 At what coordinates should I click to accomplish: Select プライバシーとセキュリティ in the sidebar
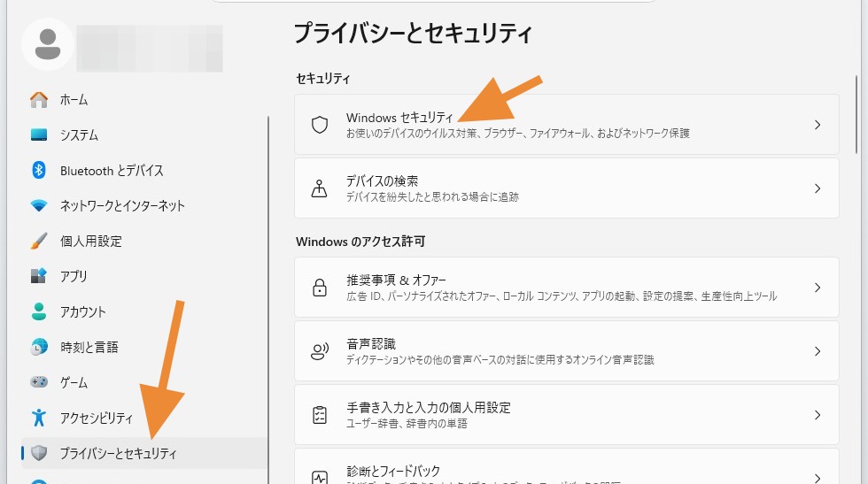pos(143,453)
